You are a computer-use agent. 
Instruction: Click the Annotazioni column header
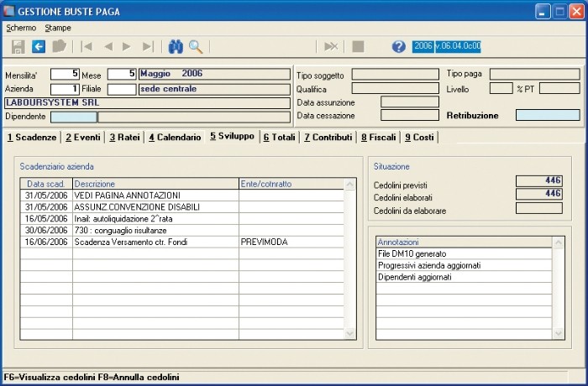point(465,242)
